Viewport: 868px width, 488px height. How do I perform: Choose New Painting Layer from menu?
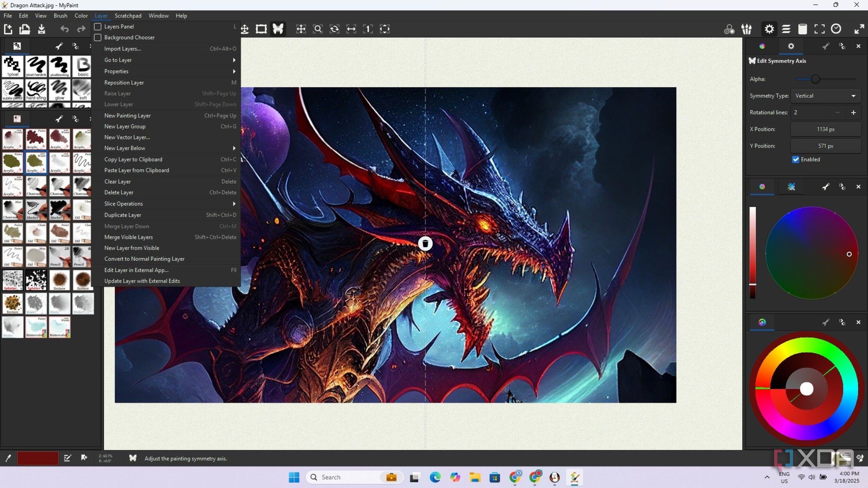click(166, 116)
